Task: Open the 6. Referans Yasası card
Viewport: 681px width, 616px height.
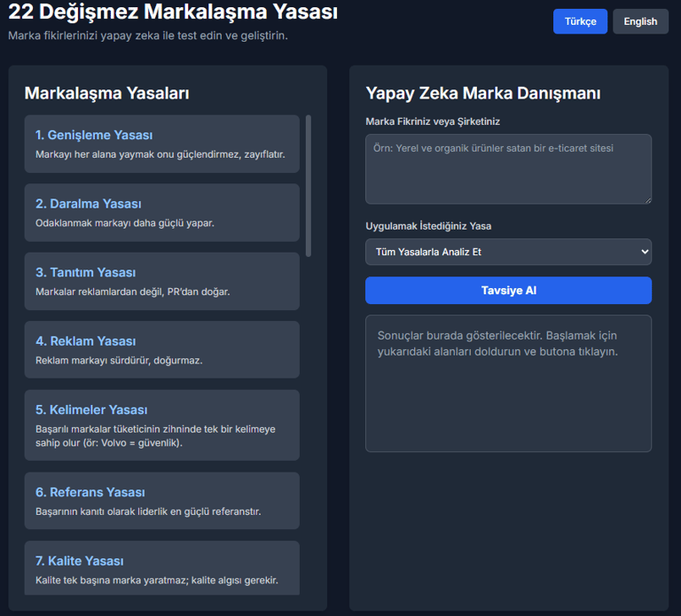Action: pyautogui.click(x=162, y=501)
